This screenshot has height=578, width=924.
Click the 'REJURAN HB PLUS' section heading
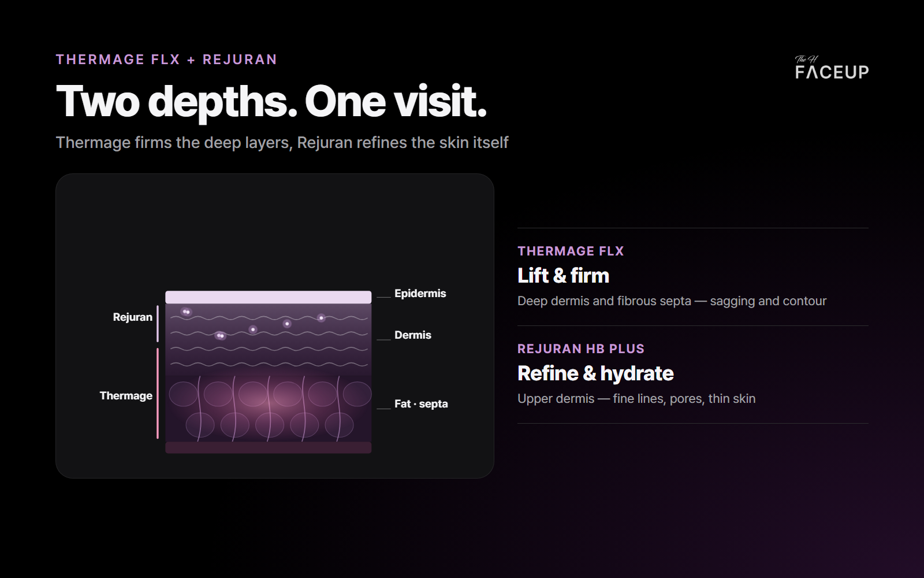pyautogui.click(x=581, y=349)
